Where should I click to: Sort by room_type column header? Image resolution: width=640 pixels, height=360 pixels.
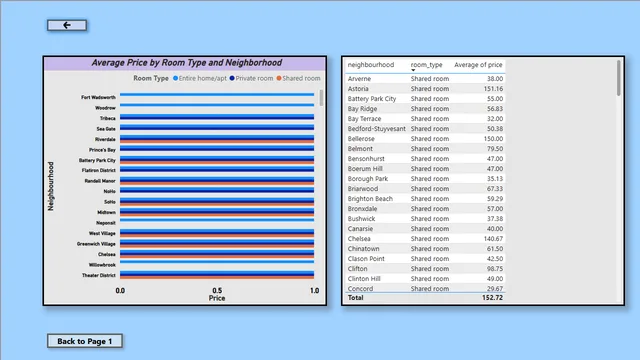[x=426, y=65]
